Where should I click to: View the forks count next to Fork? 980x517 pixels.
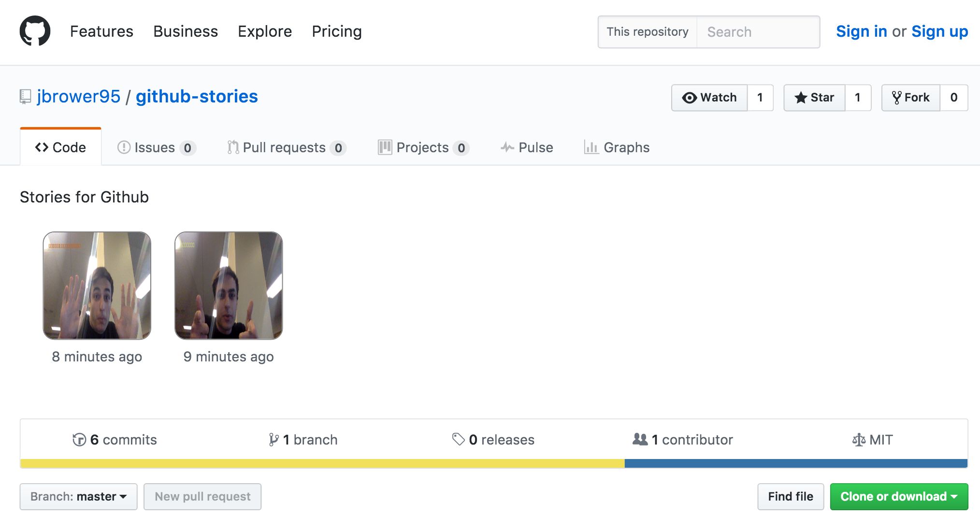coord(954,98)
